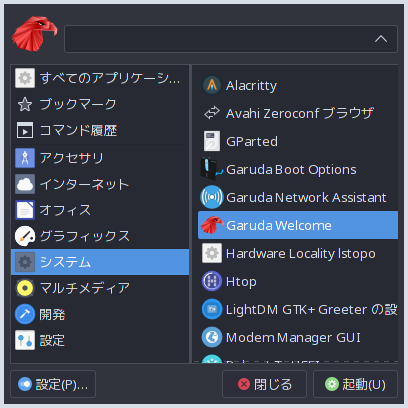Click the コマンド履歴 terminal icon
This screenshot has height=408, width=408.
coord(25,130)
